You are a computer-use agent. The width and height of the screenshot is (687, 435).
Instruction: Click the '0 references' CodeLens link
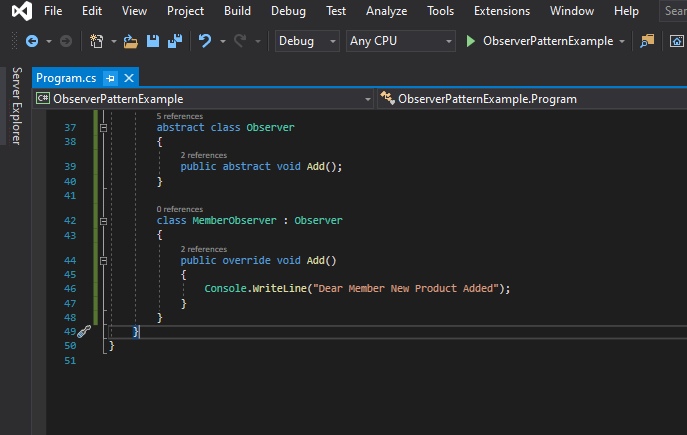pyautogui.click(x=180, y=209)
